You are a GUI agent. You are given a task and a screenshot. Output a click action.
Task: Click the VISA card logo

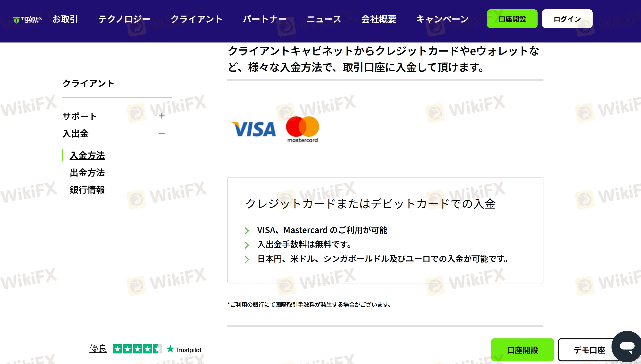254,129
